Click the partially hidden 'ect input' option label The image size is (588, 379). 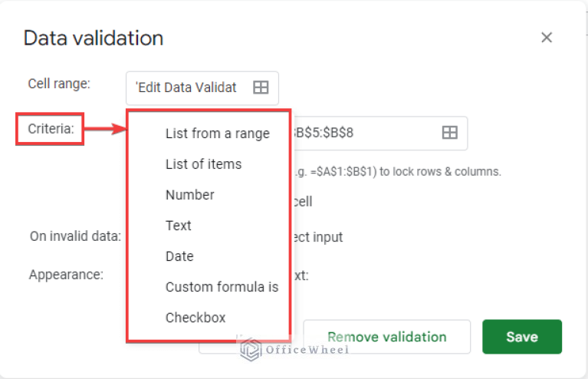(318, 237)
